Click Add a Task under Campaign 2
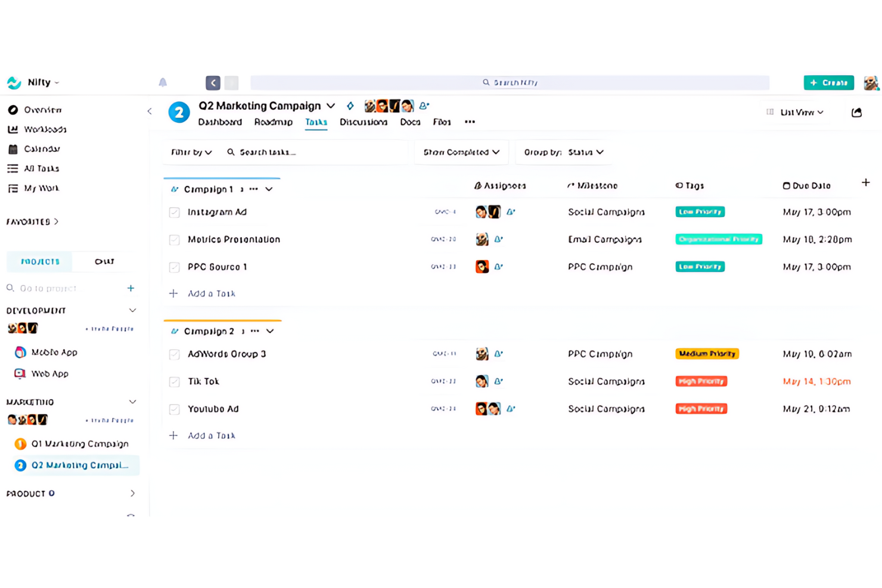 click(x=203, y=435)
